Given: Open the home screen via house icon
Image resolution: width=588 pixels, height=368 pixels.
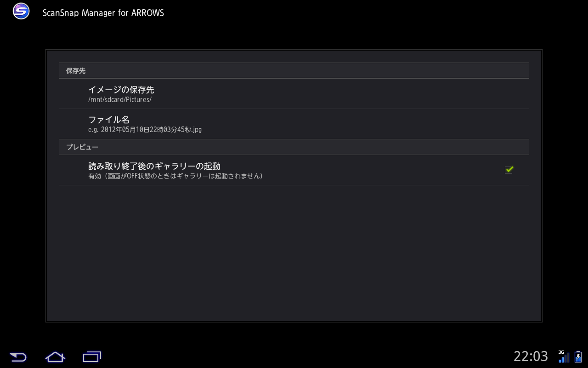Looking at the screenshot, I should [x=55, y=356].
